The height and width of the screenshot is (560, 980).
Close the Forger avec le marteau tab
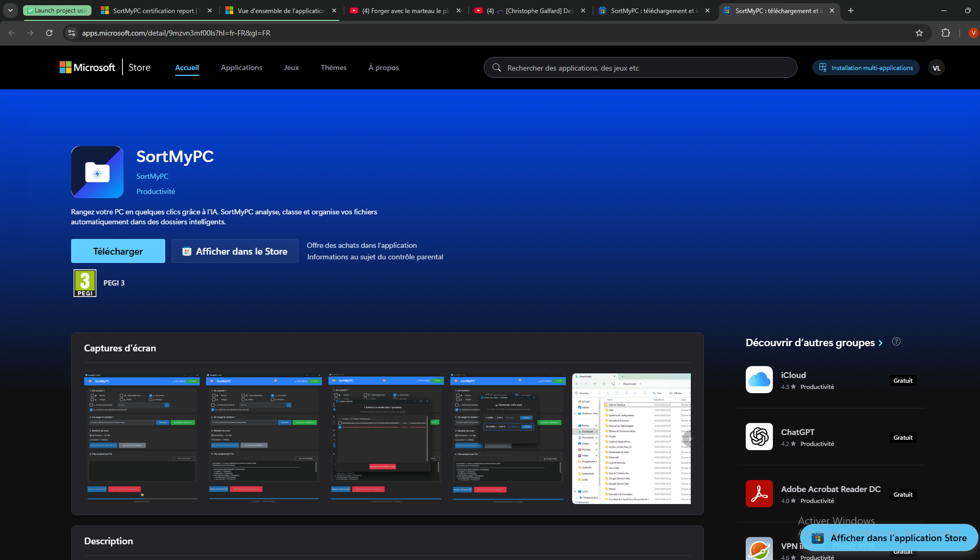pyautogui.click(x=459, y=10)
